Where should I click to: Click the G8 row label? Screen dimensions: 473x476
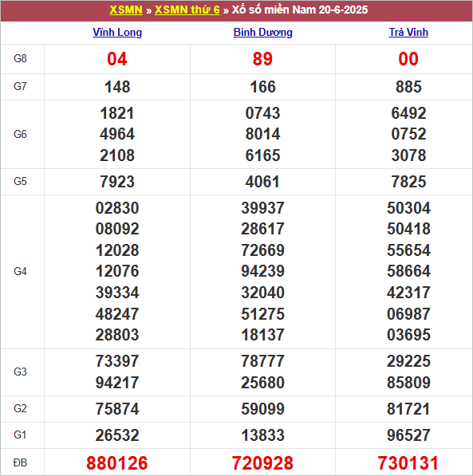click(21, 58)
